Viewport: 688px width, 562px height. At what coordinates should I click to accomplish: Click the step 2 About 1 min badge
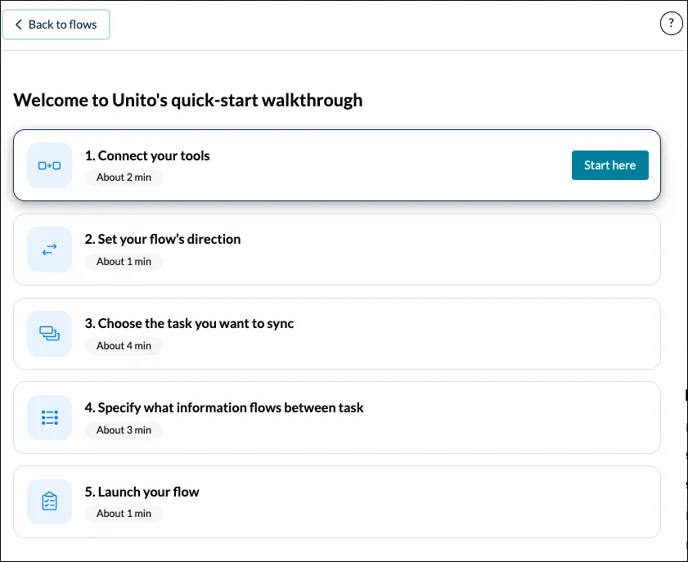click(x=124, y=262)
